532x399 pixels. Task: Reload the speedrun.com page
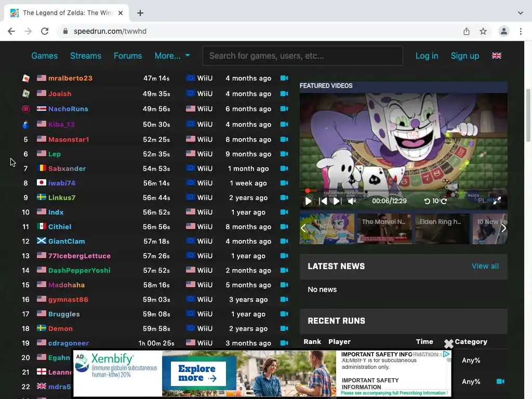click(x=45, y=31)
